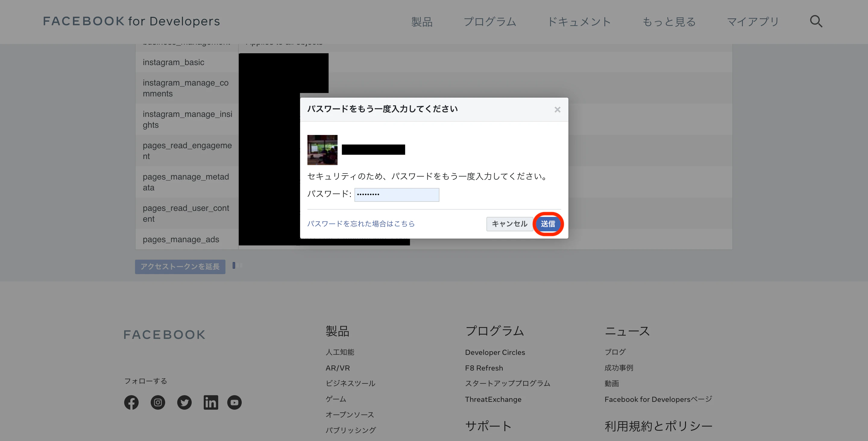Focus the パスワード password field
Viewport: 868px width, 441px height.
click(x=397, y=195)
